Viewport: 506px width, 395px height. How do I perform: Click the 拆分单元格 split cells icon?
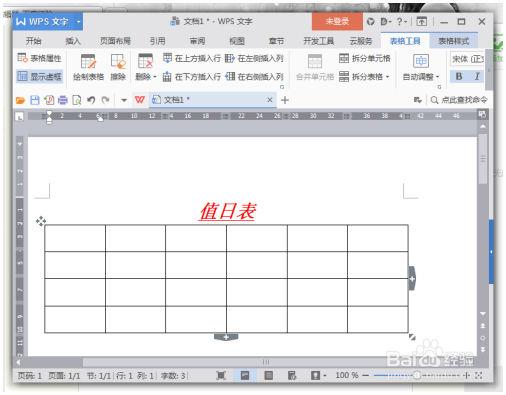344,58
